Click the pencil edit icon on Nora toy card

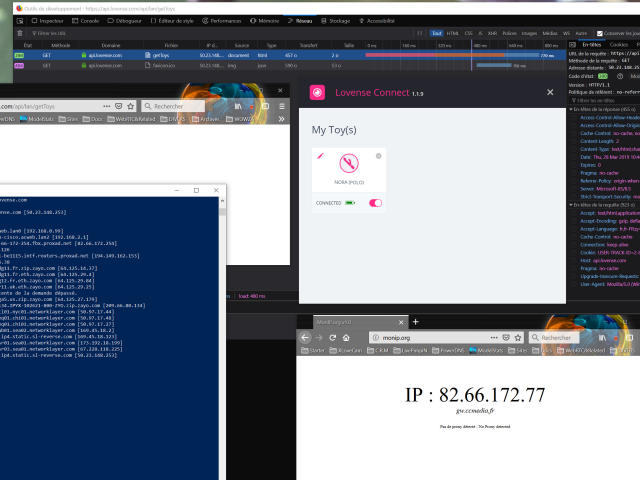tap(319, 156)
